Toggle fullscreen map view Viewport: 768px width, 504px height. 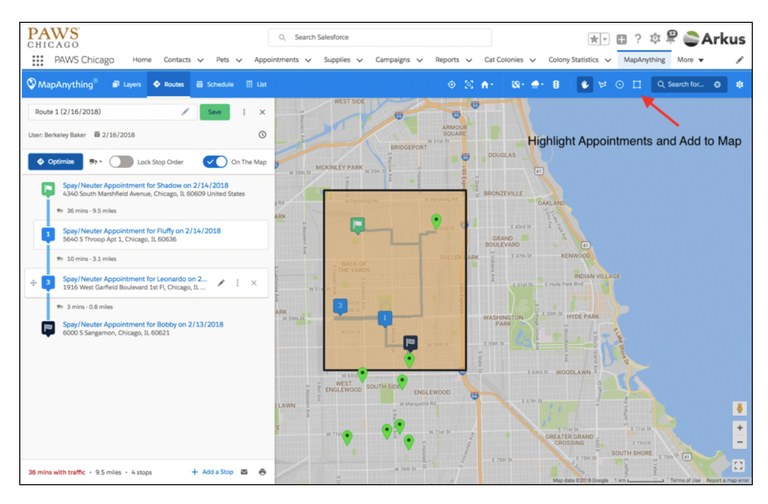pyautogui.click(x=738, y=465)
